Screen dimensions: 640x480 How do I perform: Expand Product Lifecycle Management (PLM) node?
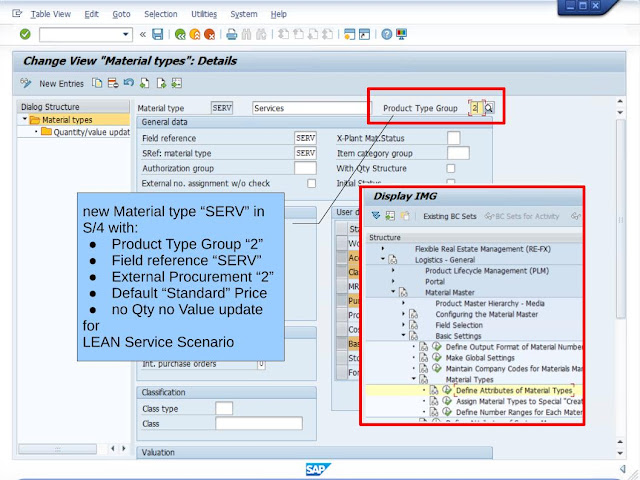[x=393, y=270]
